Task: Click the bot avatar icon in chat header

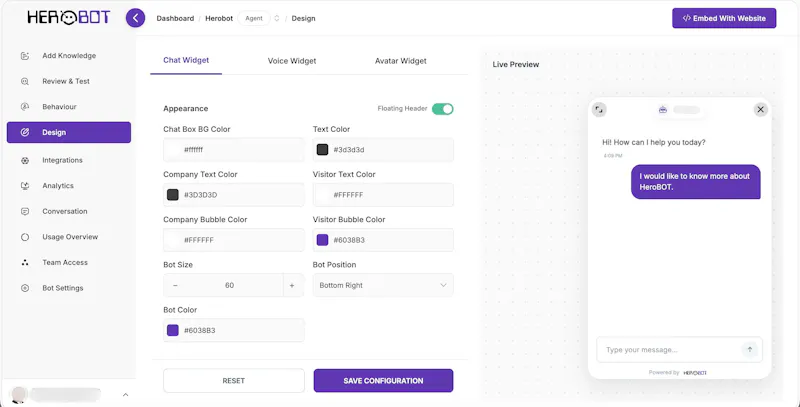Action: 663,110
